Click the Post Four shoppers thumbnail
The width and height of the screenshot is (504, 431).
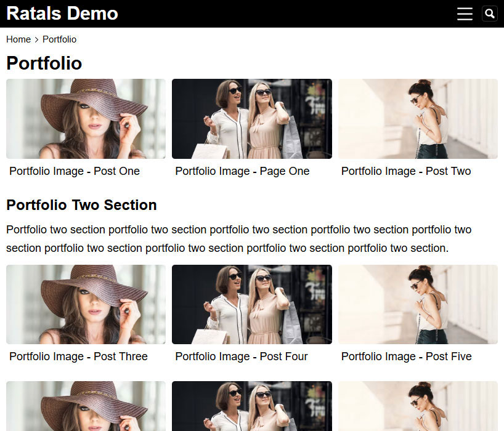coord(252,304)
